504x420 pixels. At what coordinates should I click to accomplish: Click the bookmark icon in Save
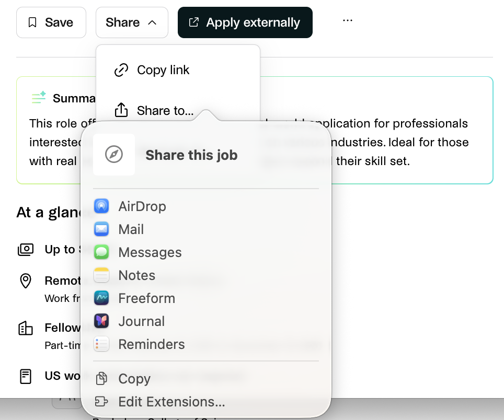pyautogui.click(x=32, y=22)
